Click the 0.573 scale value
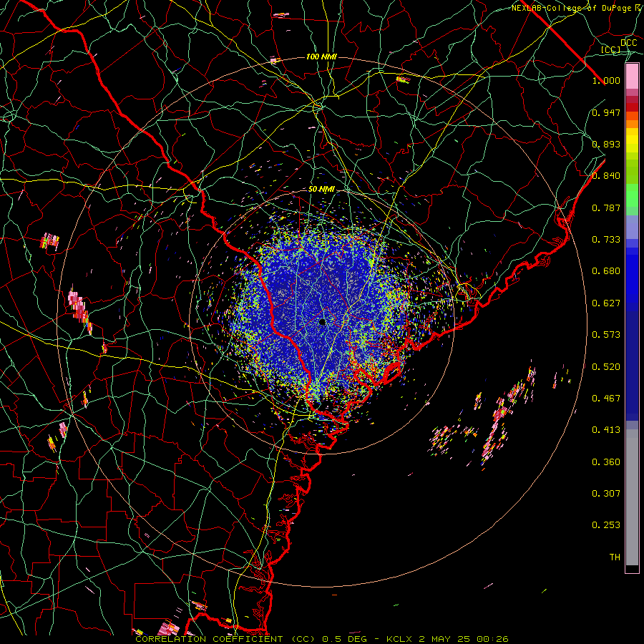Screen dimensions: 644x644 pyautogui.click(x=606, y=335)
